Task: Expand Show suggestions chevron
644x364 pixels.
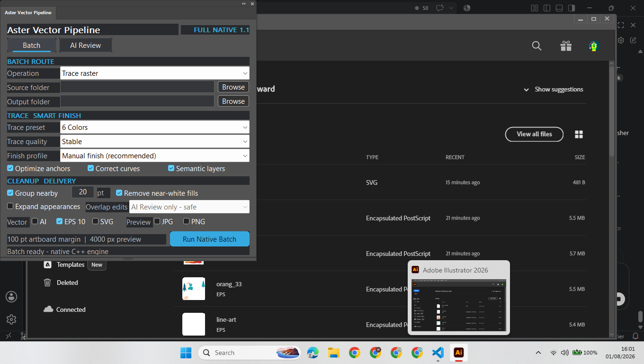Action: point(526,90)
